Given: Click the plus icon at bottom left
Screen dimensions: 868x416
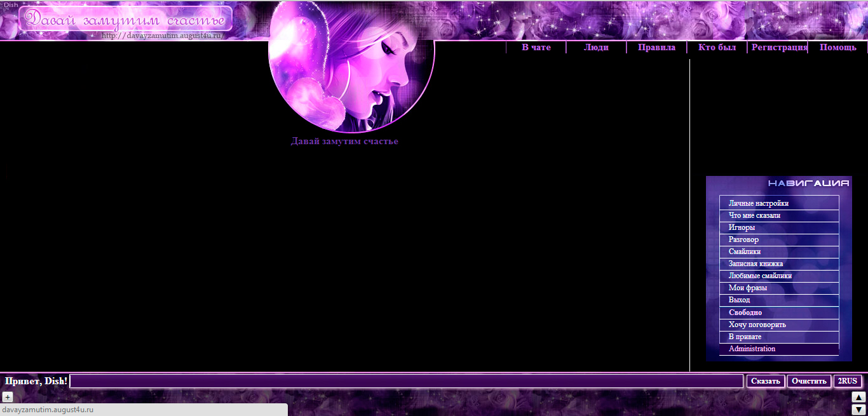Looking at the screenshot, I should [8, 398].
